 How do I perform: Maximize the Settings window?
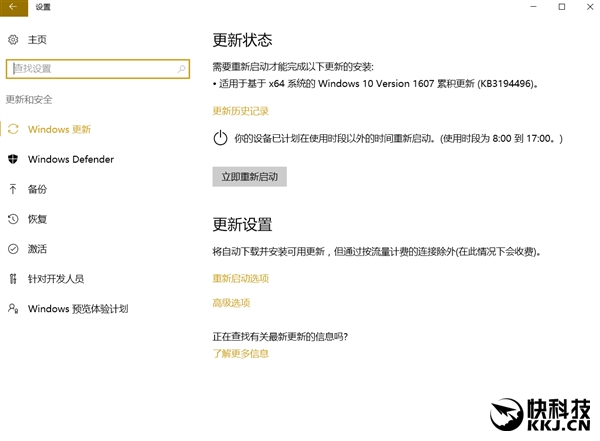(x=562, y=7)
